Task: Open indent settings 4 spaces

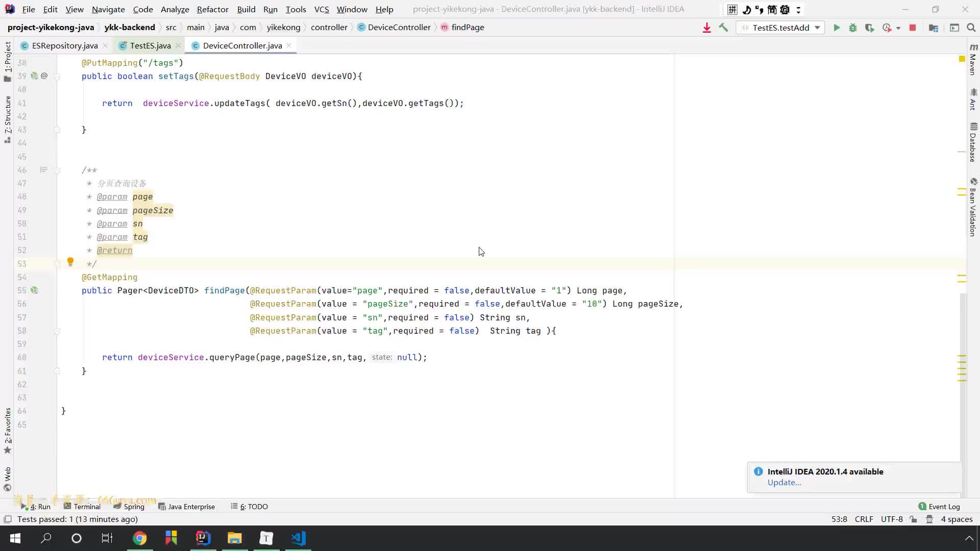Action: (957, 519)
